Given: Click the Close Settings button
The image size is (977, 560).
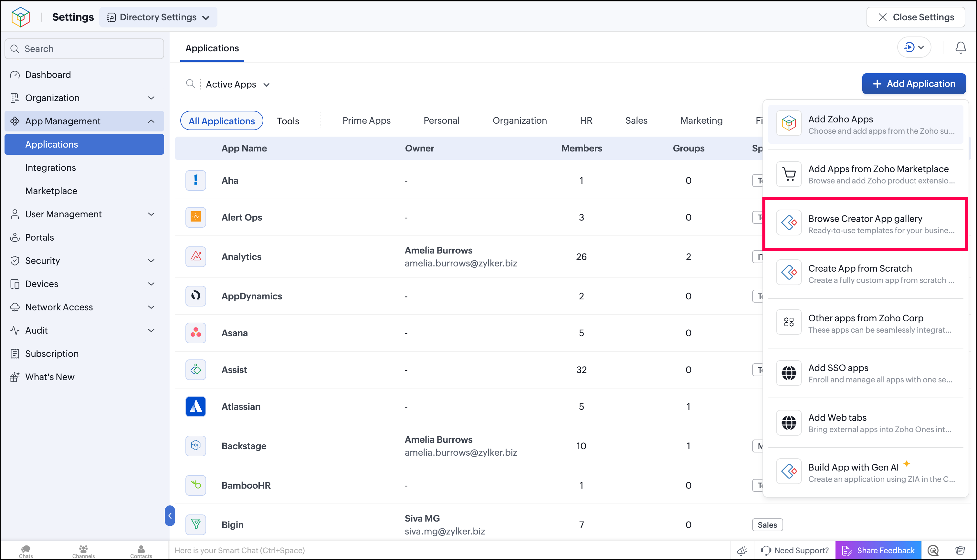Looking at the screenshot, I should click(916, 17).
